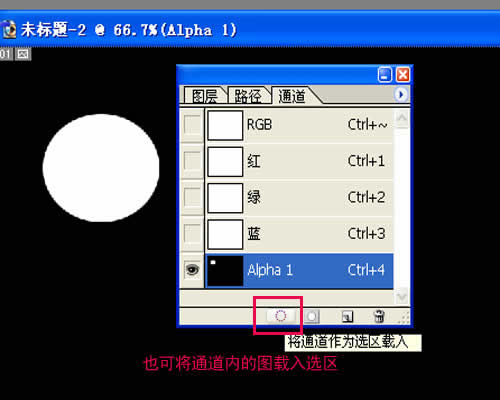
Task: Save selection as channel icon
Action: click(312, 316)
